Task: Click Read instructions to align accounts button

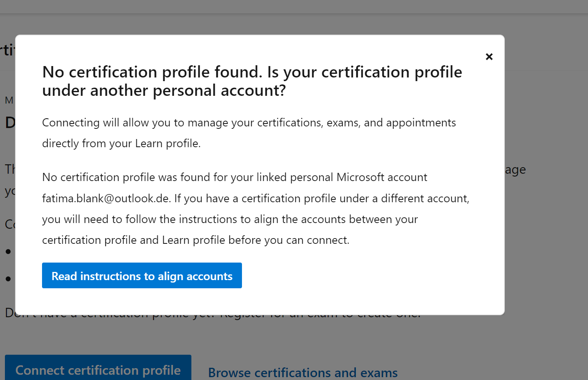Action: click(x=142, y=276)
